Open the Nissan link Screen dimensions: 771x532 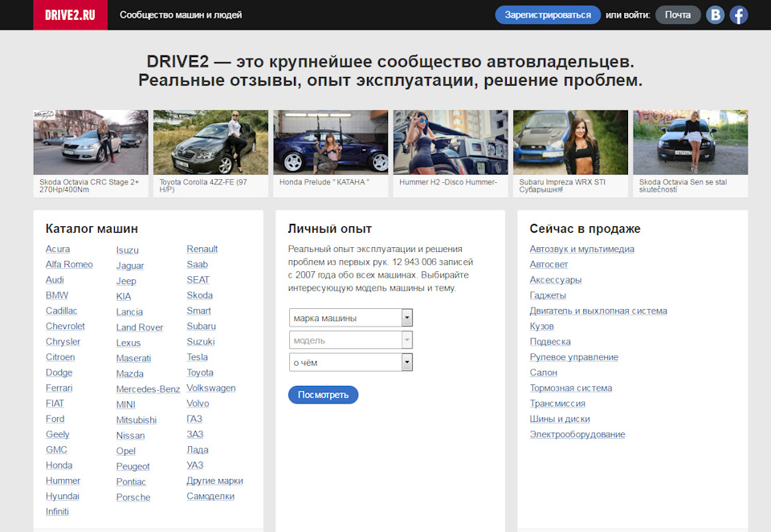pos(130,436)
